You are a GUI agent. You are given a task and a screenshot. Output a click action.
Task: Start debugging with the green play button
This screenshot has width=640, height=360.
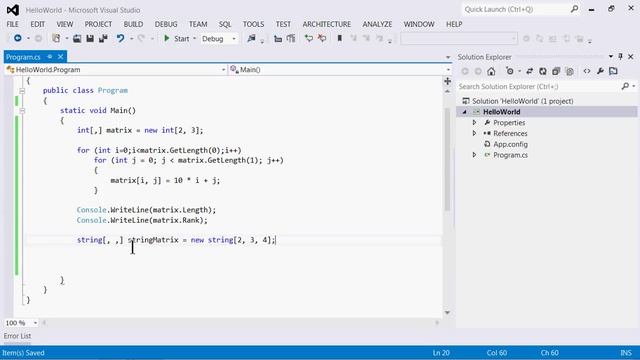[167, 38]
